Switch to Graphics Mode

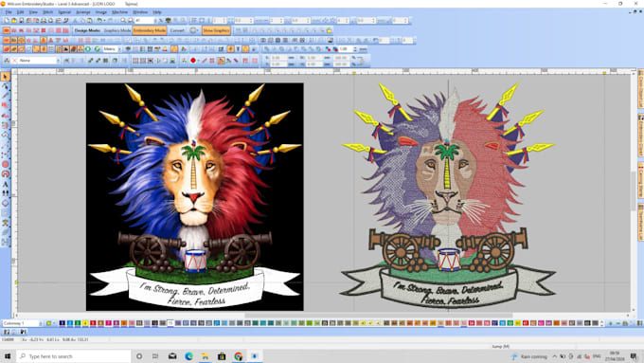coord(117,30)
